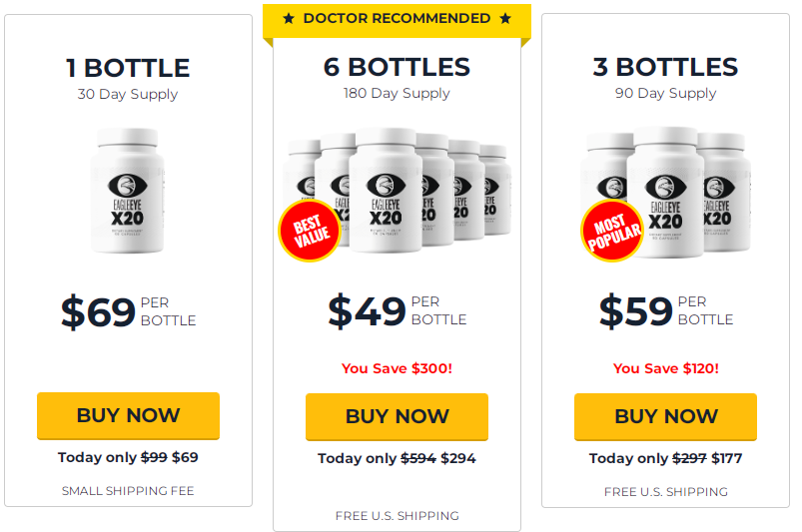
Task: Click the three bottles product image
Action: pyautogui.click(x=665, y=193)
